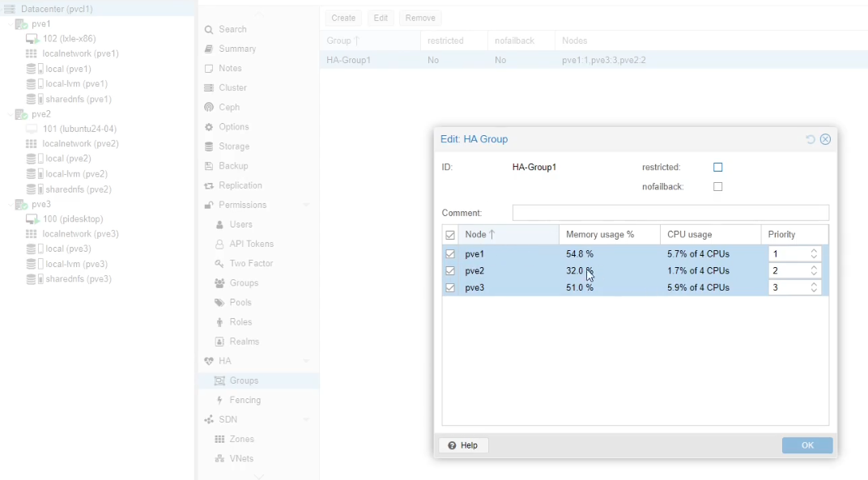Collapse the Permissions menu section

[x=306, y=206]
